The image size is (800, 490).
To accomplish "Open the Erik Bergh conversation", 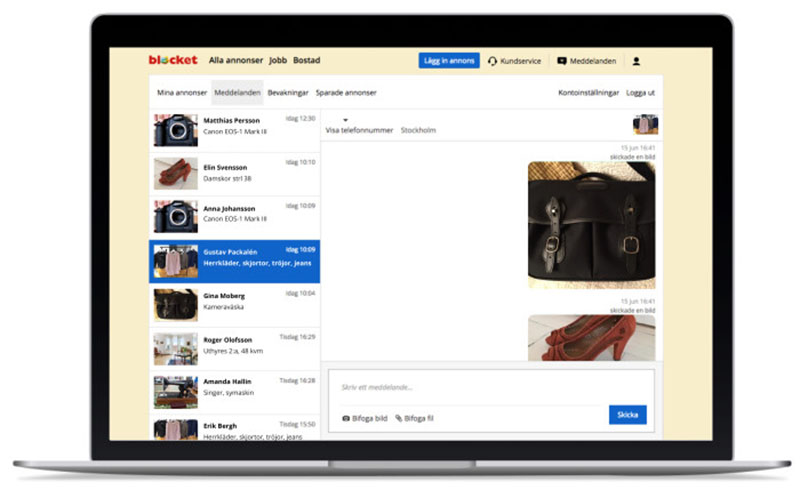I will click(235, 429).
